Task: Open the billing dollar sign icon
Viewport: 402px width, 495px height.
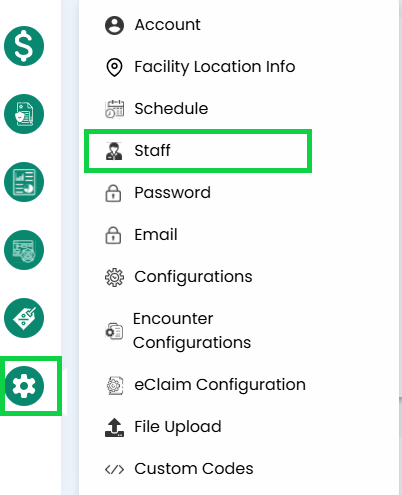Action: click(24, 46)
